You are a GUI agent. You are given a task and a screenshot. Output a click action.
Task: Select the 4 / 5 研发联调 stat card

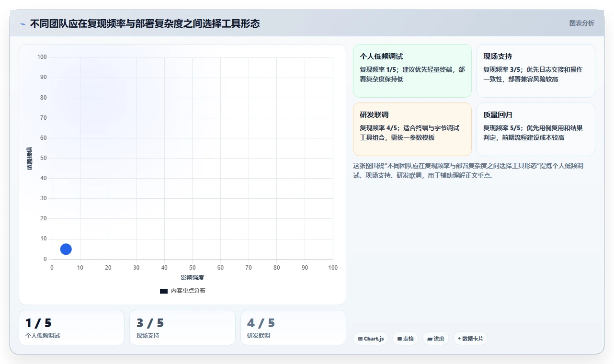[x=293, y=328]
